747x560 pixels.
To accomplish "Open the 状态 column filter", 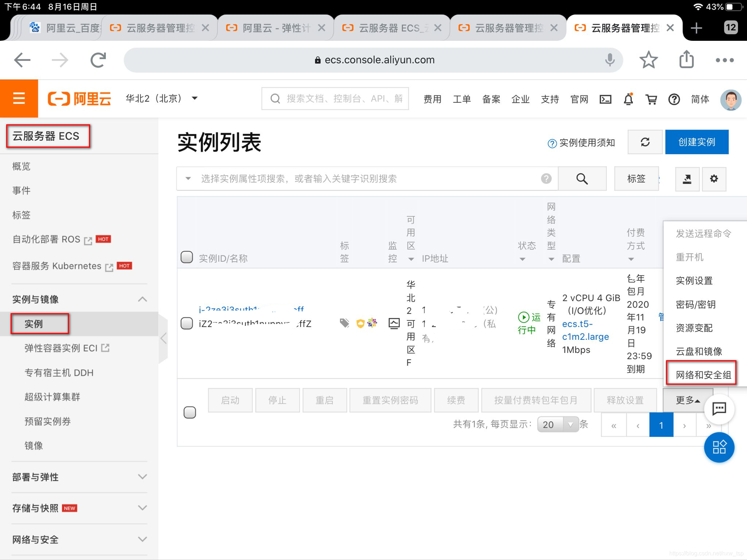I will [x=522, y=259].
